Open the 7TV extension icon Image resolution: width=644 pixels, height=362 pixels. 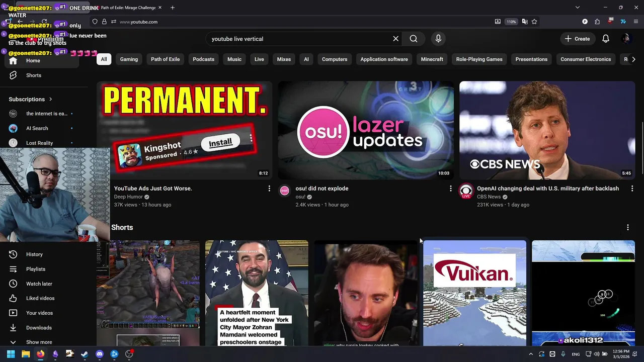click(623, 22)
